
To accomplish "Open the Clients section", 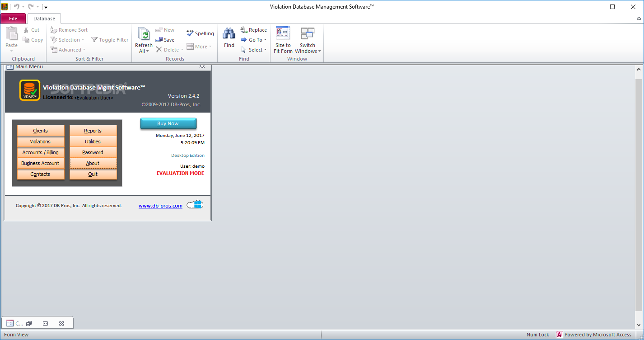I will (41, 131).
